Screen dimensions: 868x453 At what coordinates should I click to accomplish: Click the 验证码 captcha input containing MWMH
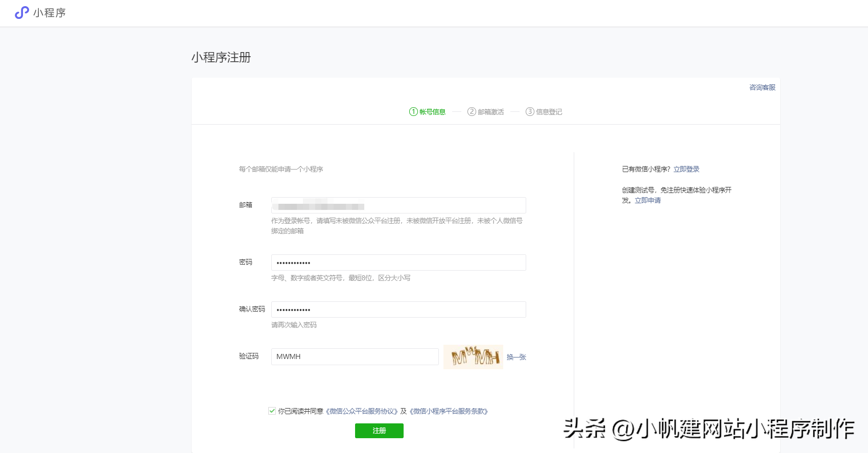(355, 356)
